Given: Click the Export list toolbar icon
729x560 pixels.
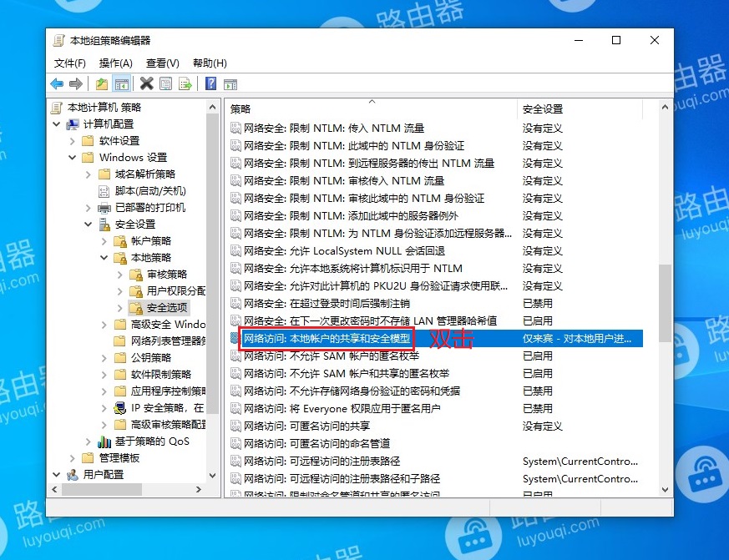Looking at the screenshot, I should (x=185, y=83).
